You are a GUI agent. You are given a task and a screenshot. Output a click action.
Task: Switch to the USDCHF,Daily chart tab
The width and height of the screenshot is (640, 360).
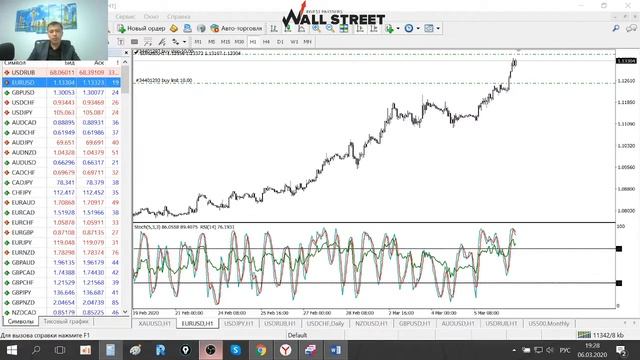click(325, 323)
